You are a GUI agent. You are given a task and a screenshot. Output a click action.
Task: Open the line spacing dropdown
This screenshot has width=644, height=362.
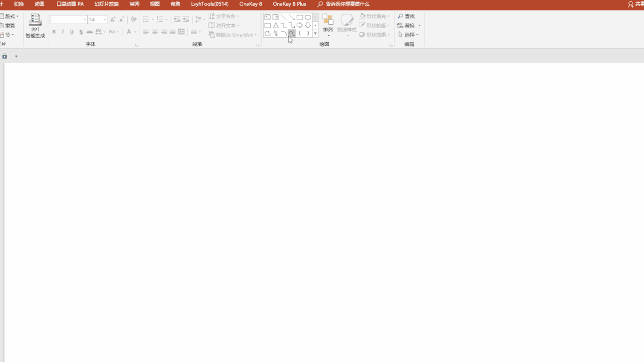[x=200, y=20]
